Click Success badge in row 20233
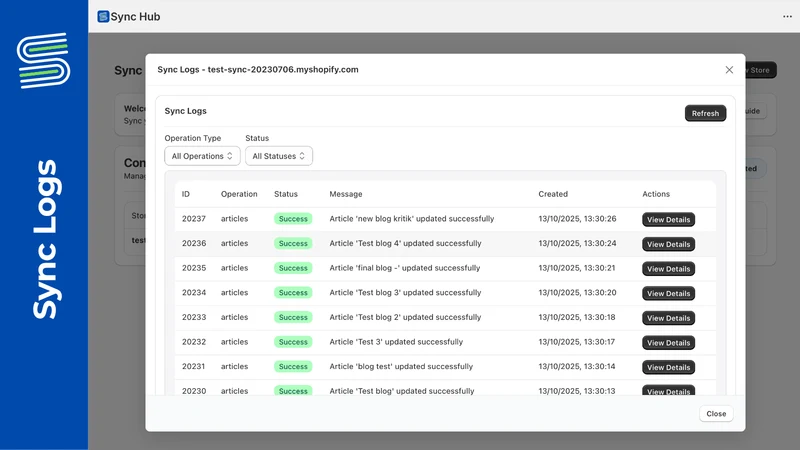 coord(293,317)
